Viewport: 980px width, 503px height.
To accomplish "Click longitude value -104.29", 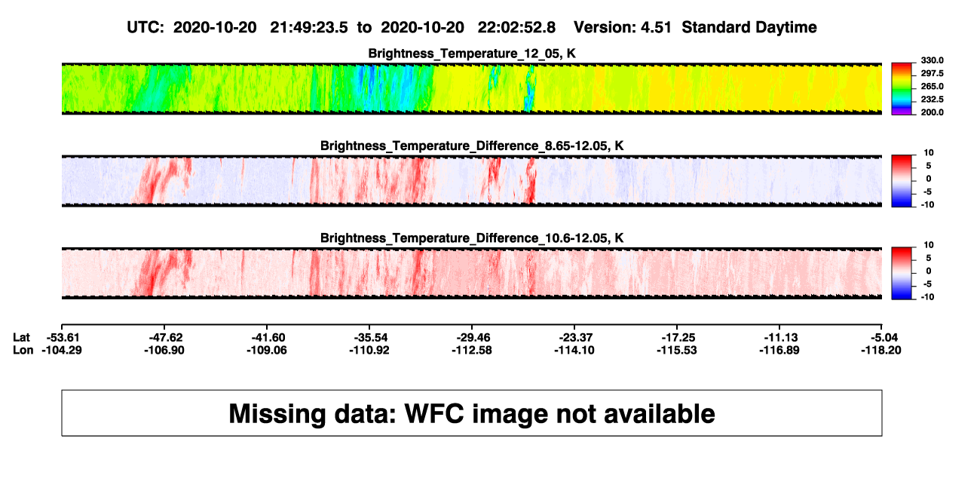I will [x=61, y=350].
